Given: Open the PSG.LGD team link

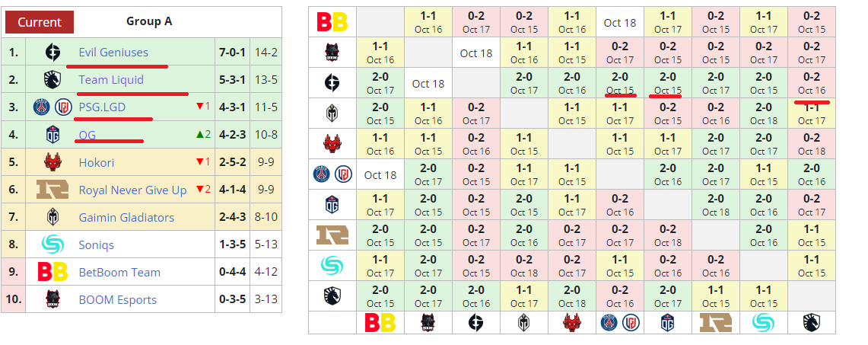Looking at the screenshot, I should coord(102,107).
